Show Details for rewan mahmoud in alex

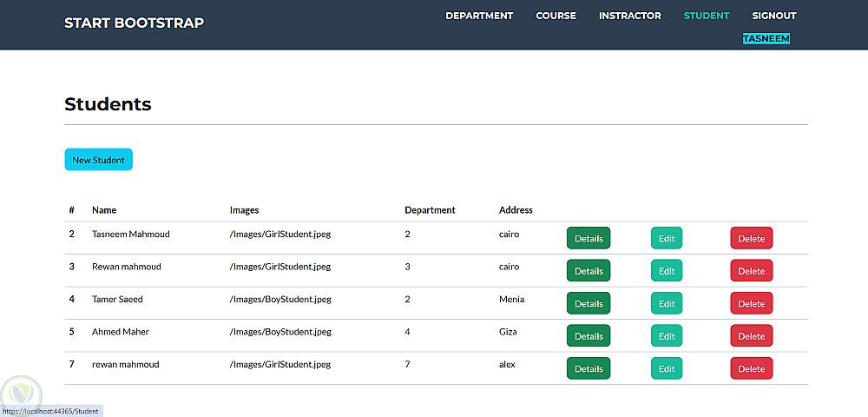pos(588,369)
